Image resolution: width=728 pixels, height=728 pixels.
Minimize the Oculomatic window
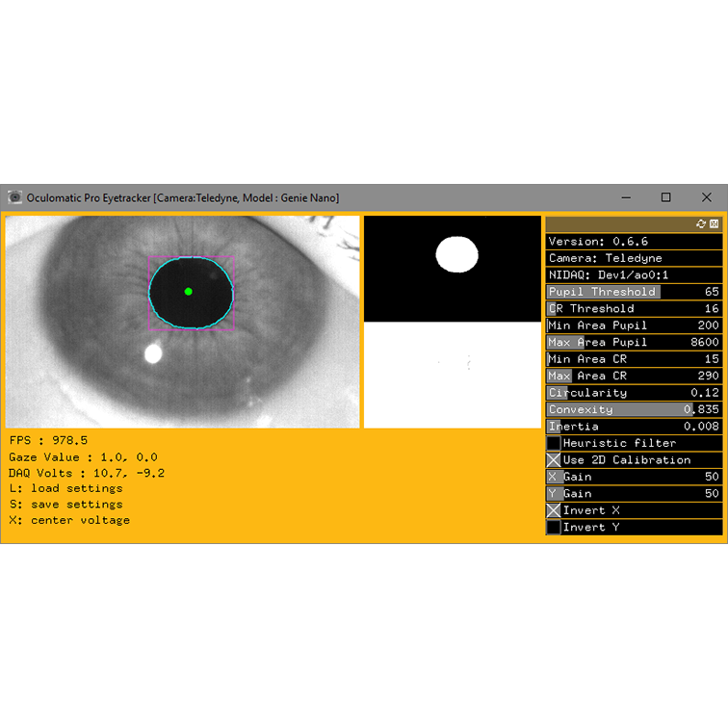click(626, 197)
